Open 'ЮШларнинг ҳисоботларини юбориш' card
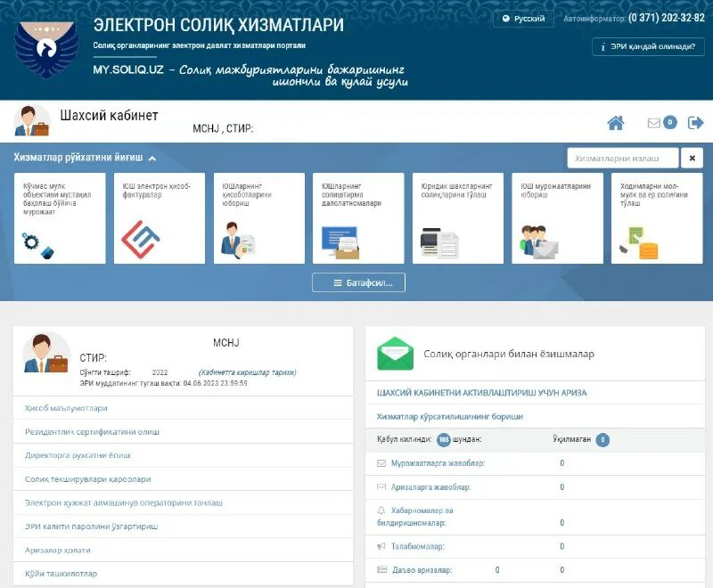The height and width of the screenshot is (588, 713). pos(259,218)
